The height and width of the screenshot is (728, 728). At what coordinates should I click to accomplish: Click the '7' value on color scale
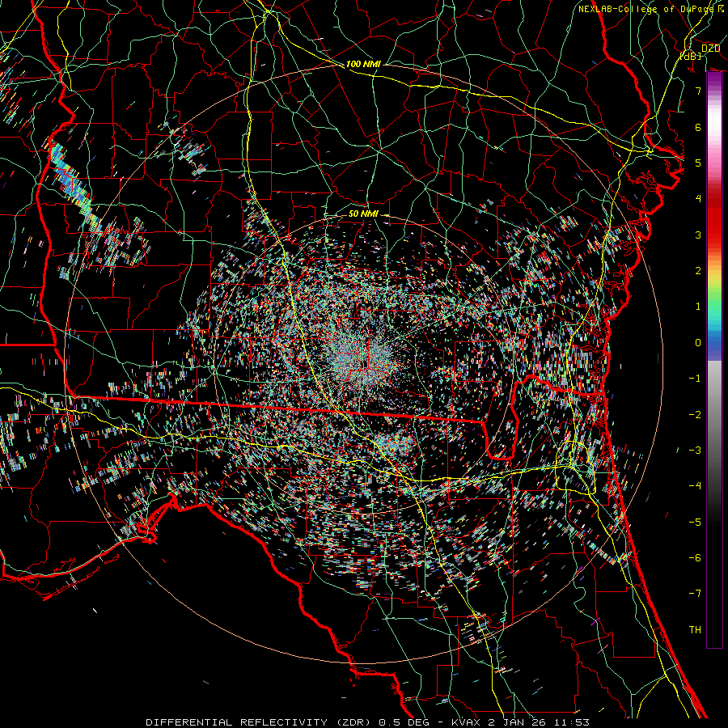(x=698, y=91)
